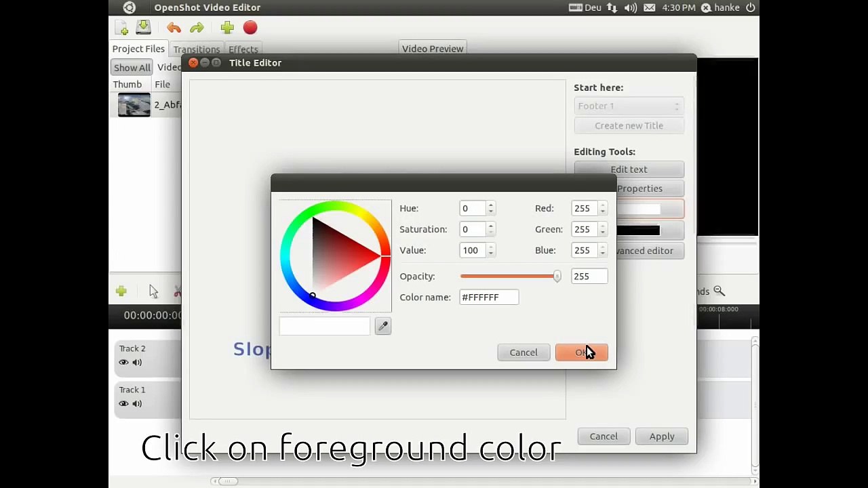Click the clock showing 4:30 PM
Viewport: 868px width, 488px height.
679,7
